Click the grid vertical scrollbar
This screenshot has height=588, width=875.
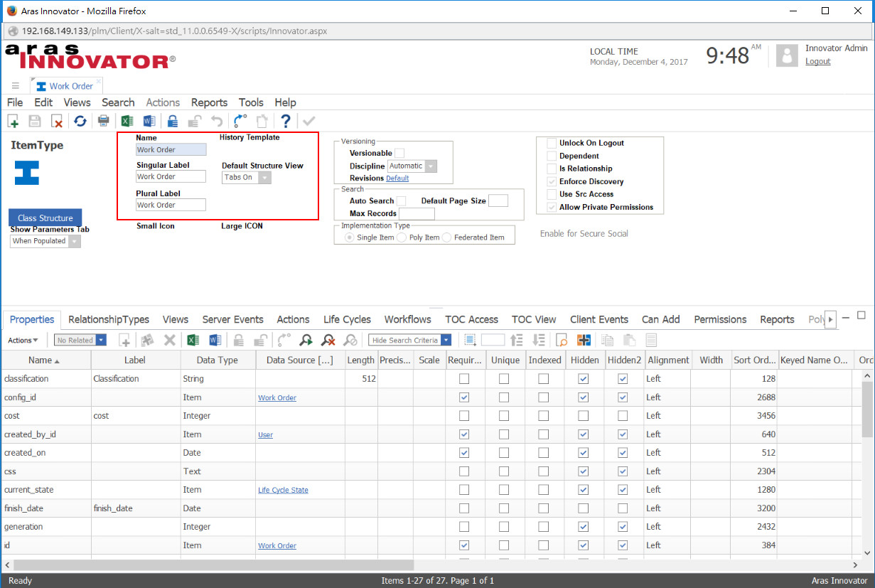click(868, 409)
